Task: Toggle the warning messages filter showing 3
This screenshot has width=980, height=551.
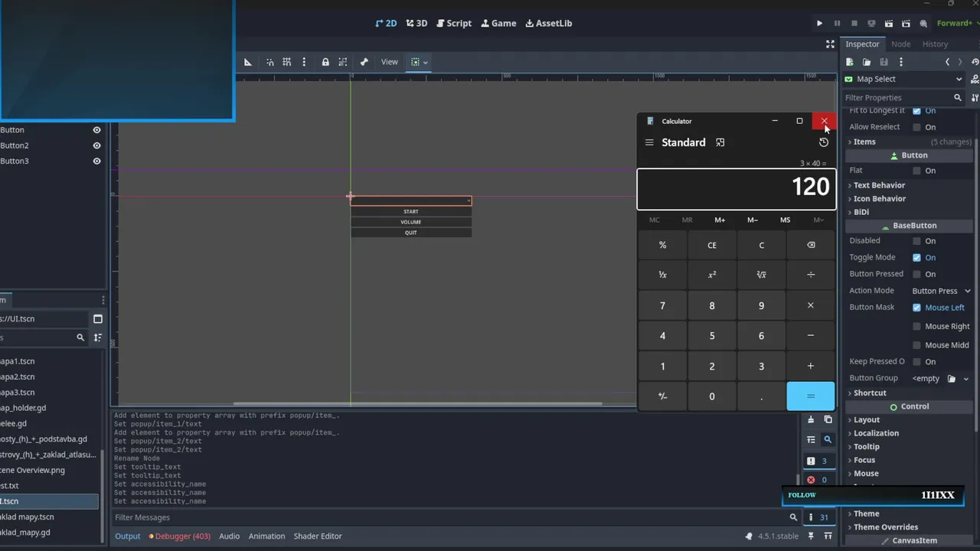Action: click(818, 461)
